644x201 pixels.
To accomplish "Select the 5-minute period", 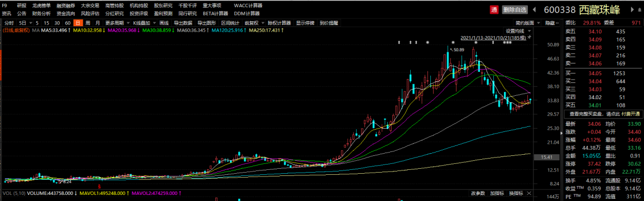I will click(37, 23).
